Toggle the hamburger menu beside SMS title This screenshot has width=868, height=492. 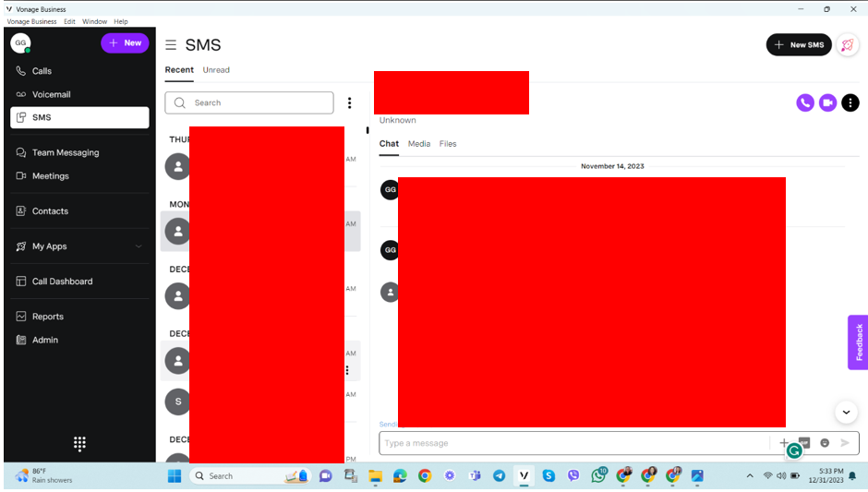point(171,45)
